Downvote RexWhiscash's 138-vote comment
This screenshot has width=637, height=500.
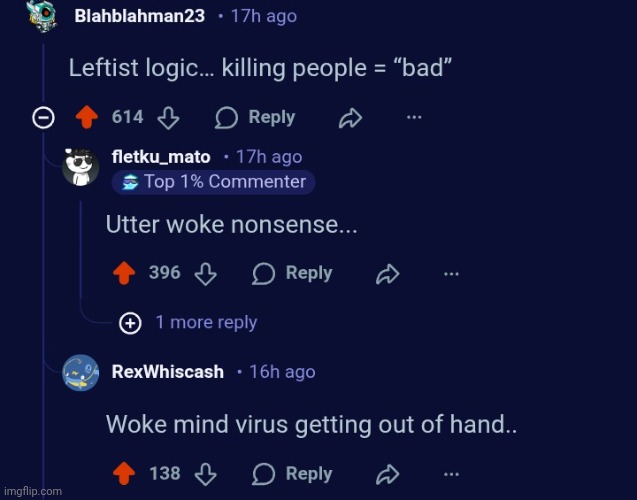pos(206,474)
